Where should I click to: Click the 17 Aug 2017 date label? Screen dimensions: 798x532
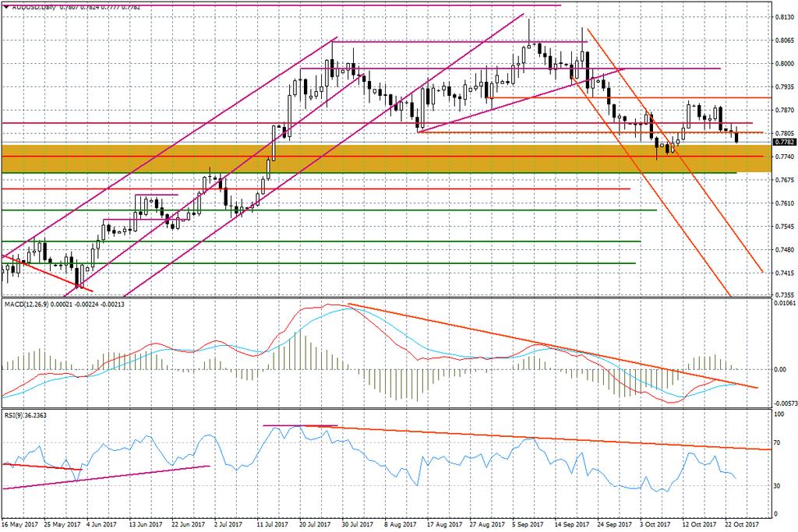coord(444,524)
